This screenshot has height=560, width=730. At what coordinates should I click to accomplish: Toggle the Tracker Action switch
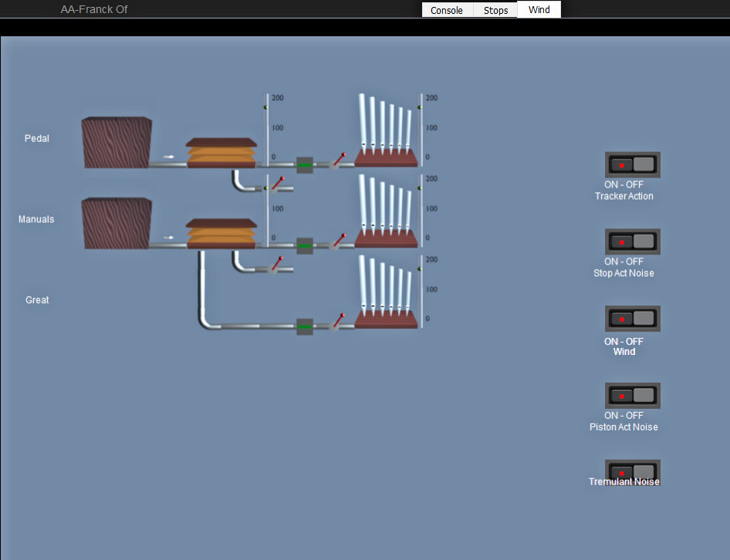(632, 165)
